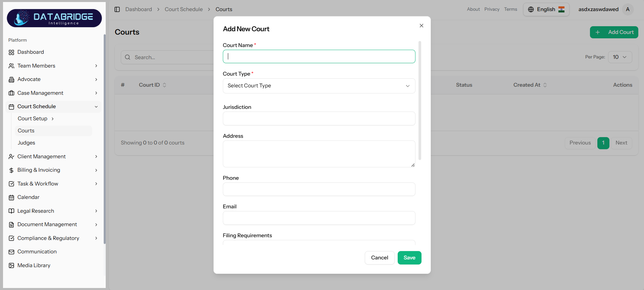Open Media Library menu item
The height and width of the screenshot is (290, 644).
click(x=53, y=265)
